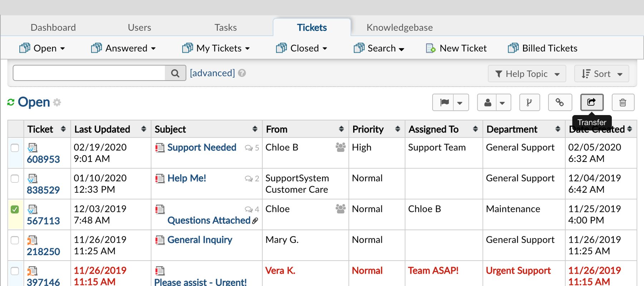Open the Support Needed ticket subject
The width and height of the screenshot is (644, 286).
pyautogui.click(x=202, y=147)
